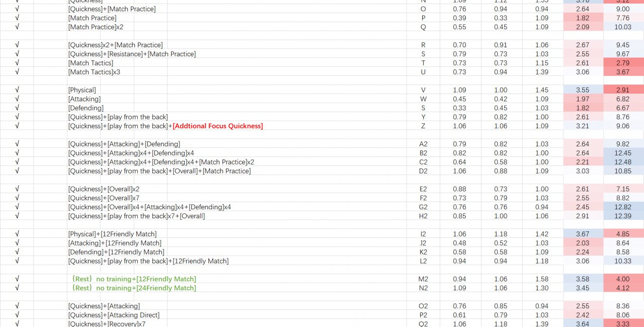Viewport: 644px width, 327px height.
Task: Select the code cell 'T'
Action: pyautogui.click(x=423, y=63)
